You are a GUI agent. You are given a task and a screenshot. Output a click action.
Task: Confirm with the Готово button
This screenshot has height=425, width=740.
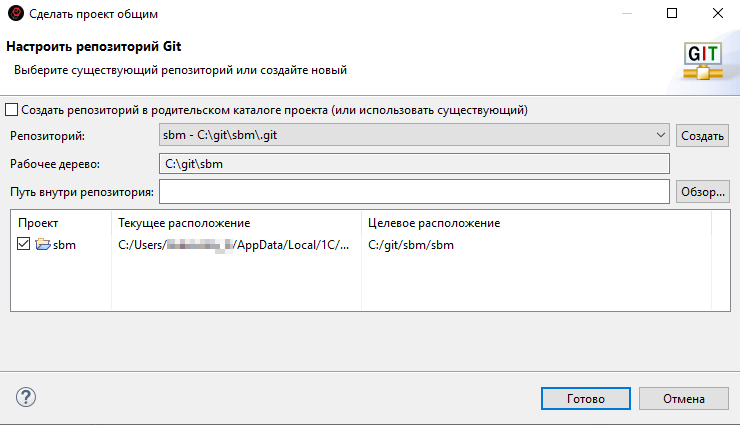pos(585,398)
